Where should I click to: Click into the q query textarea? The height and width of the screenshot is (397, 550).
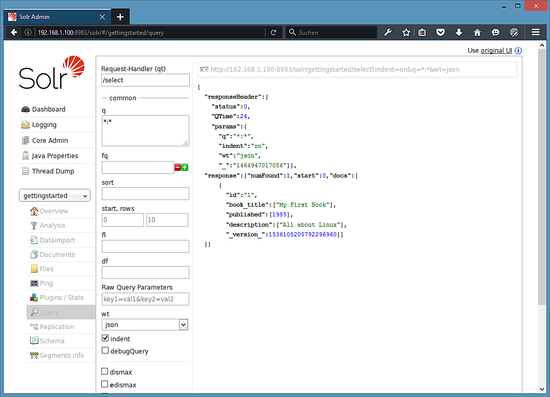coord(145,131)
